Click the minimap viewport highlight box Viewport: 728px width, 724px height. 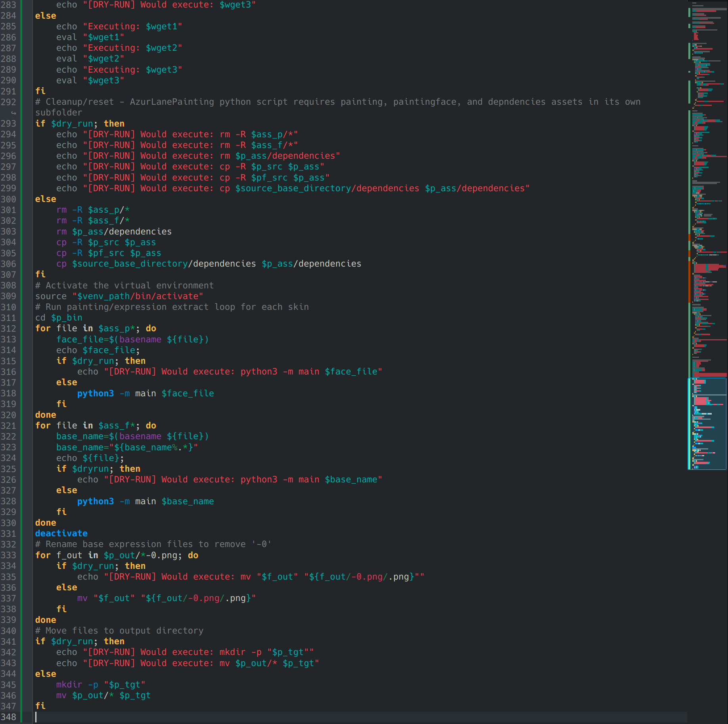(x=707, y=424)
